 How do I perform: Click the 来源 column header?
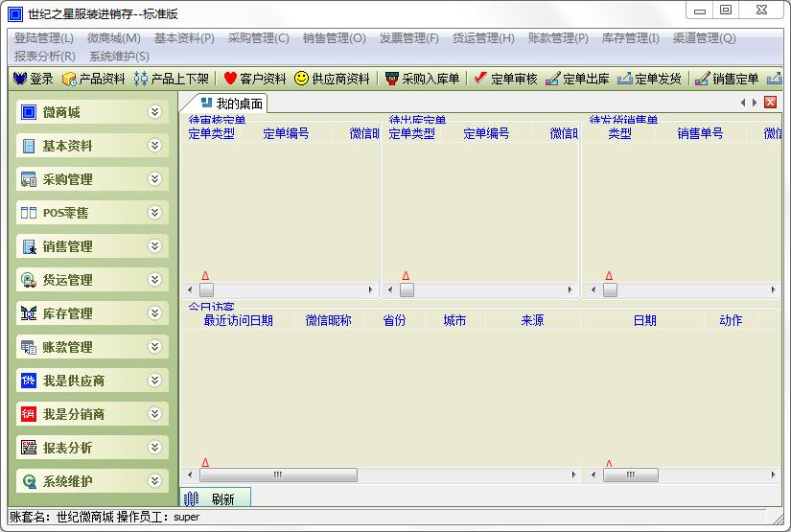point(532,320)
